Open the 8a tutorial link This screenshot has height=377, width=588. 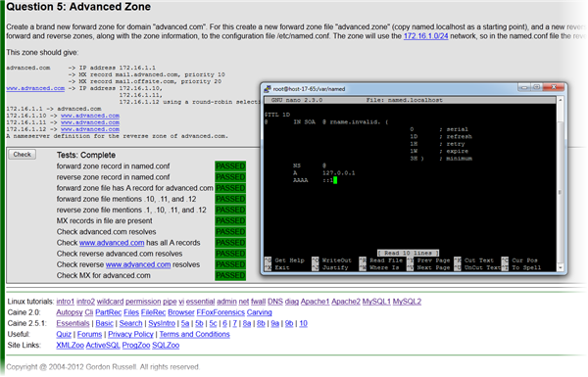coord(247,323)
